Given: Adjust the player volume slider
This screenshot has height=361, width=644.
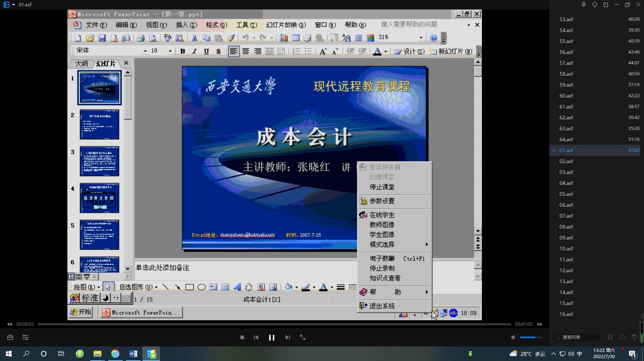Looking at the screenshot, I should [x=531, y=337].
